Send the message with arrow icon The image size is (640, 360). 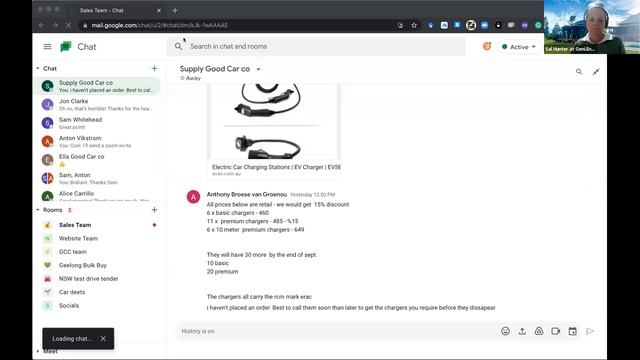point(590,331)
